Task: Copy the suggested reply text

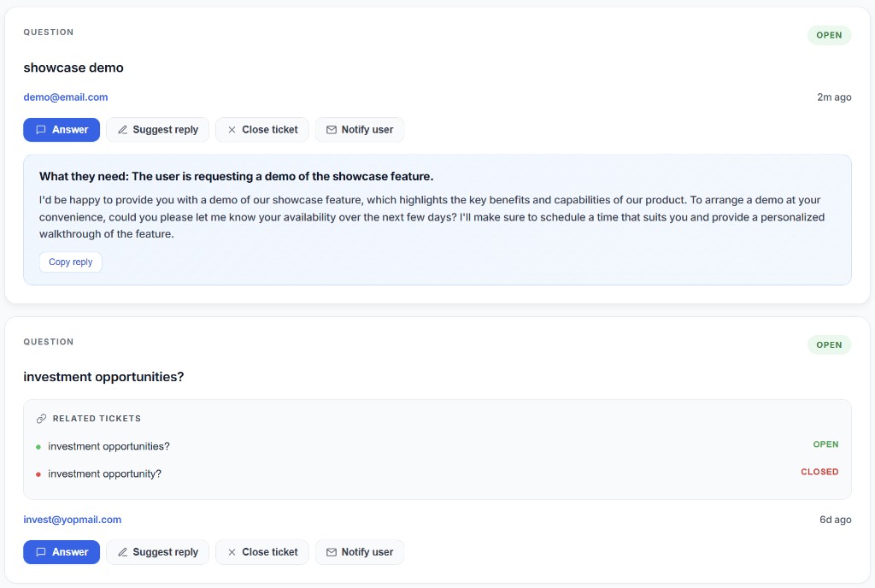Action: [x=70, y=262]
